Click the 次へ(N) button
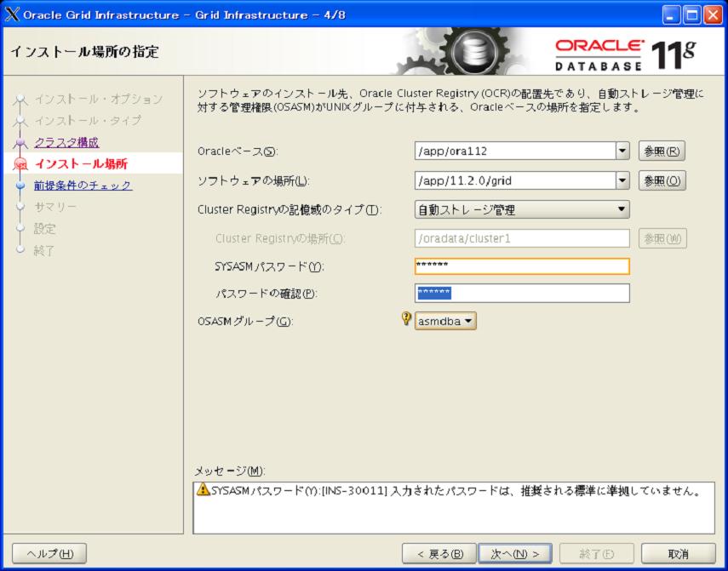728x571 pixels. pyautogui.click(x=515, y=554)
